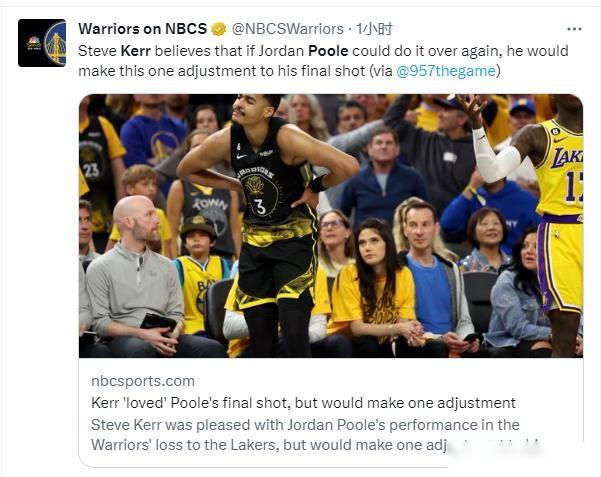601x477 pixels.
Task: Click the Warriors bridge logo in avatar
Action: point(54,43)
